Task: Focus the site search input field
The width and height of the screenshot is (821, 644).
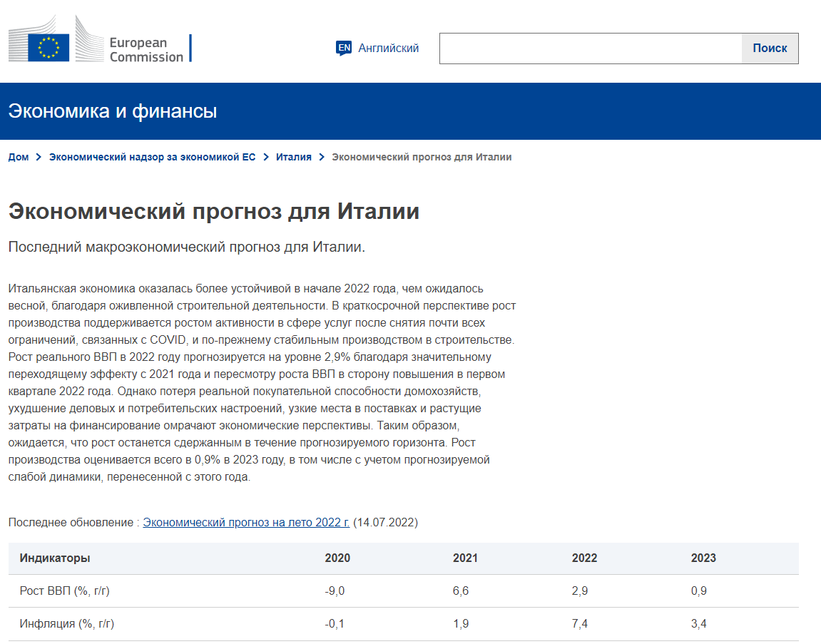Action: pyautogui.click(x=591, y=48)
